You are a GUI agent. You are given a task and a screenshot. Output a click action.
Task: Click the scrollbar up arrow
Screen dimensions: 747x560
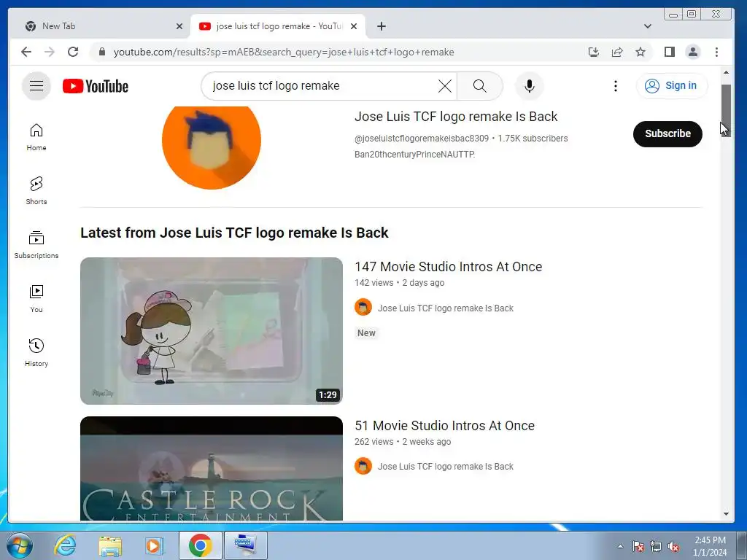coord(726,72)
